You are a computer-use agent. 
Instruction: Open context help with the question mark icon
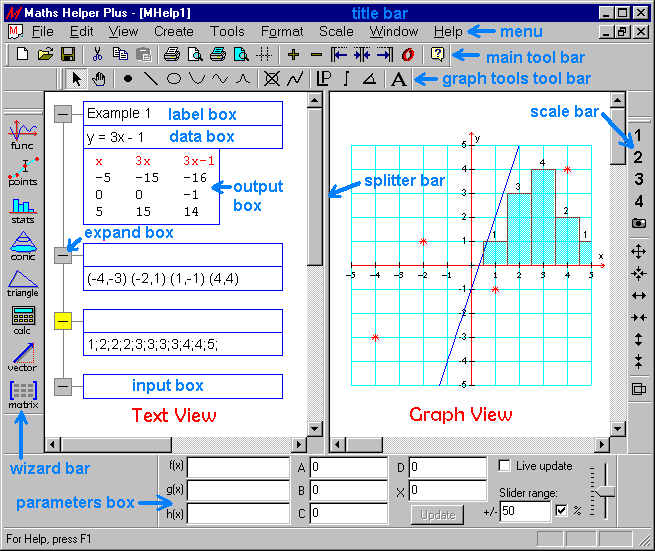click(x=437, y=54)
